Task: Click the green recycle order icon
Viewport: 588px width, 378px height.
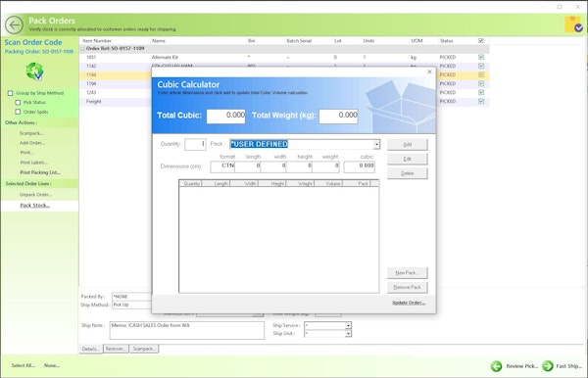Action: click(x=35, y=71)
